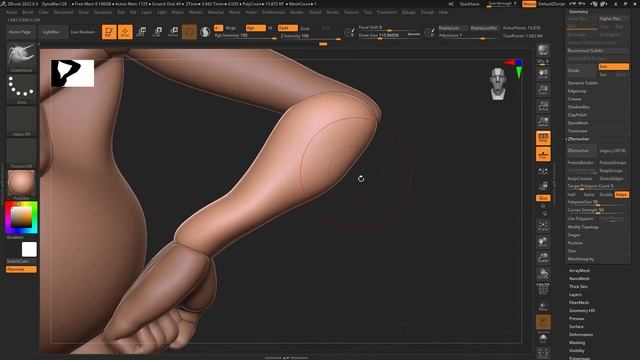640x360 pixels.
Task: Click the lock camera icon
Action: (543, 185)
